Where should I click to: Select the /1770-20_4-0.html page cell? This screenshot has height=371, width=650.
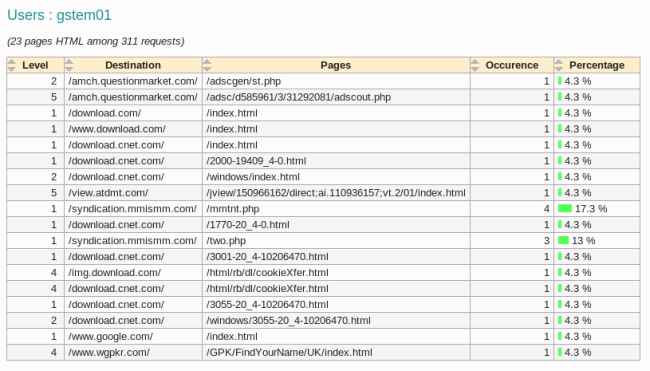336,225
